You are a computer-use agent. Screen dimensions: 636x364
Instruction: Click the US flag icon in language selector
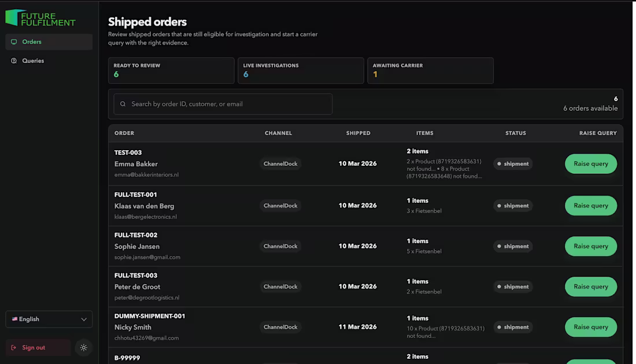[14, 318]
